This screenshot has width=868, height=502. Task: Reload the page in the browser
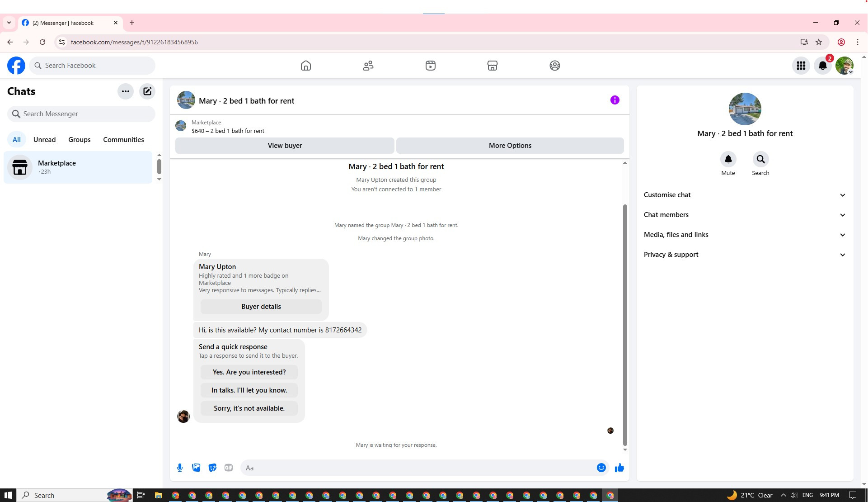pos(42,42)
